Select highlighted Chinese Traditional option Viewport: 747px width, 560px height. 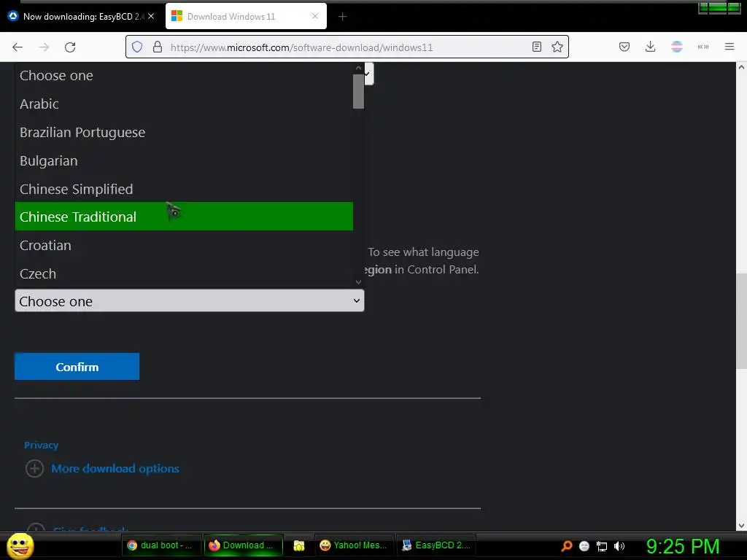click(x=184, y=217)
